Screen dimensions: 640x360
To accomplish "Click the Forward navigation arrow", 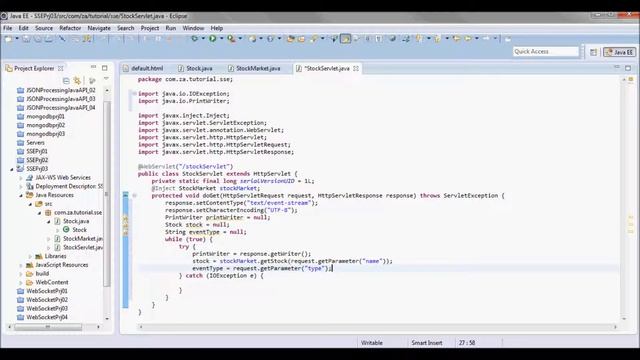I will point(486,39).
